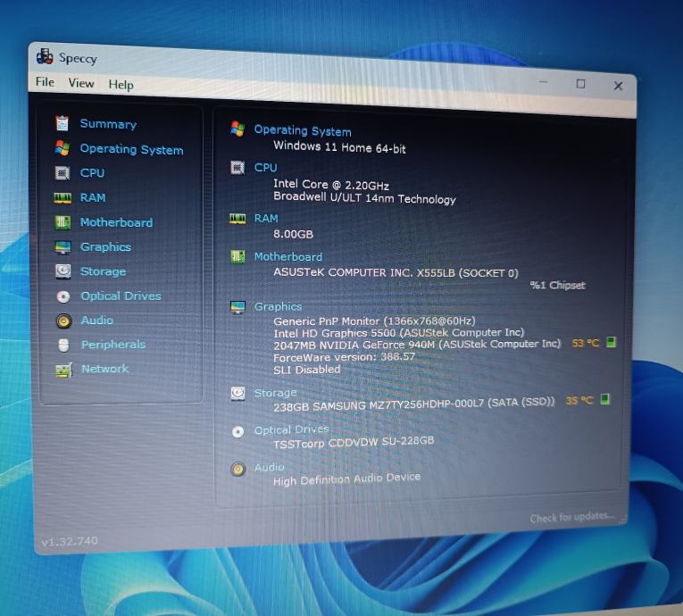This screenshot has width=683, height=616.
Task: Click Windows flag icon in summary panel
Action: point(237,128)
